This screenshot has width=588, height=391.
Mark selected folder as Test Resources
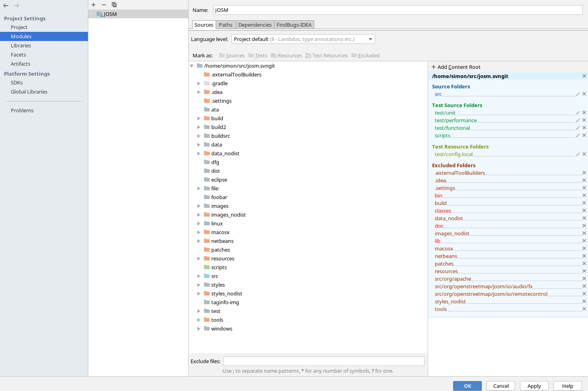point(327,55)
